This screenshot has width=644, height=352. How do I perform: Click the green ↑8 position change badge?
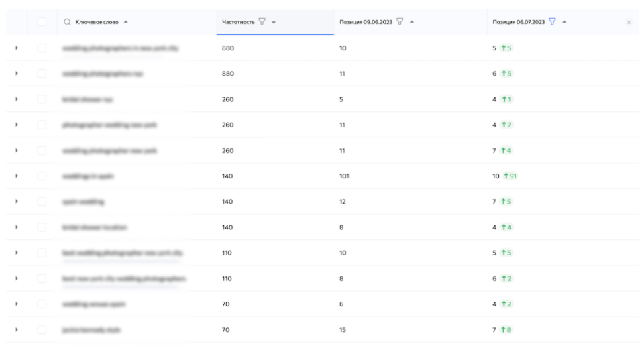(x=506, y=330)
